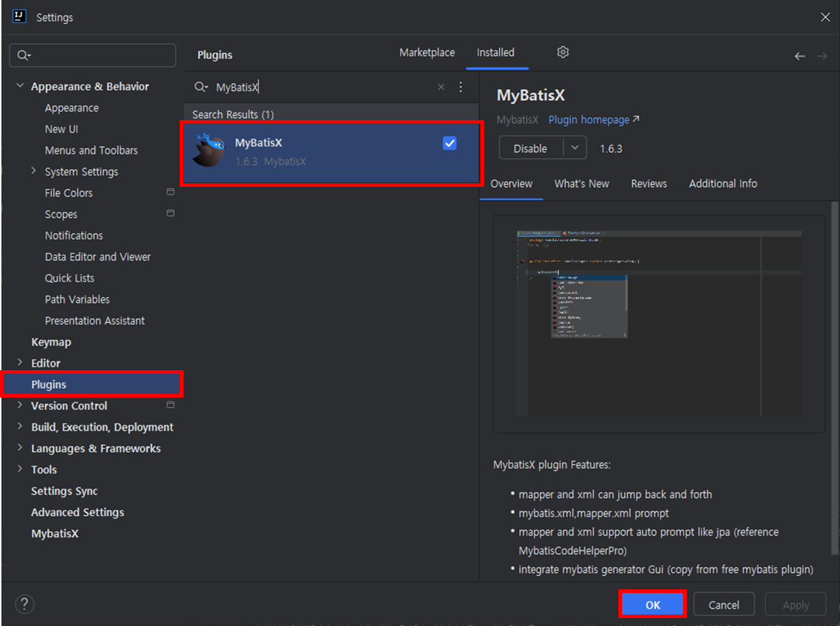Open Presentation Assistant settings
This screenshot has height=626, width=840.
(x=95, y=321)
